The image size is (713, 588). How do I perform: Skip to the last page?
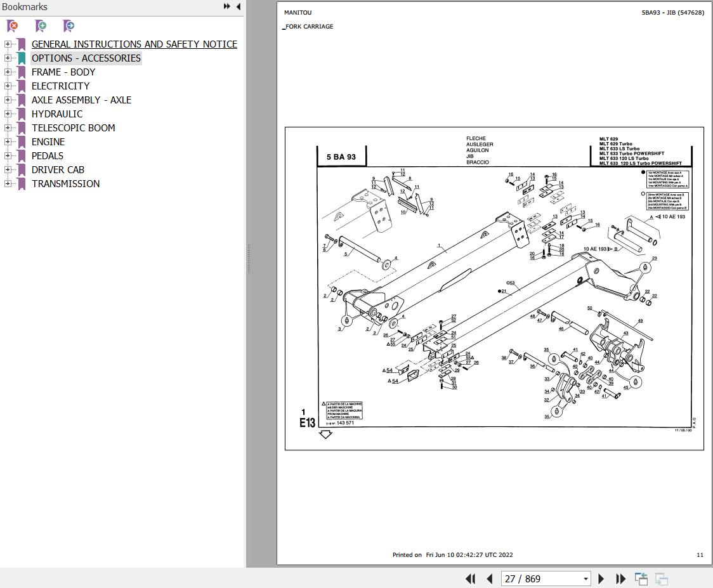click(620, 578)
